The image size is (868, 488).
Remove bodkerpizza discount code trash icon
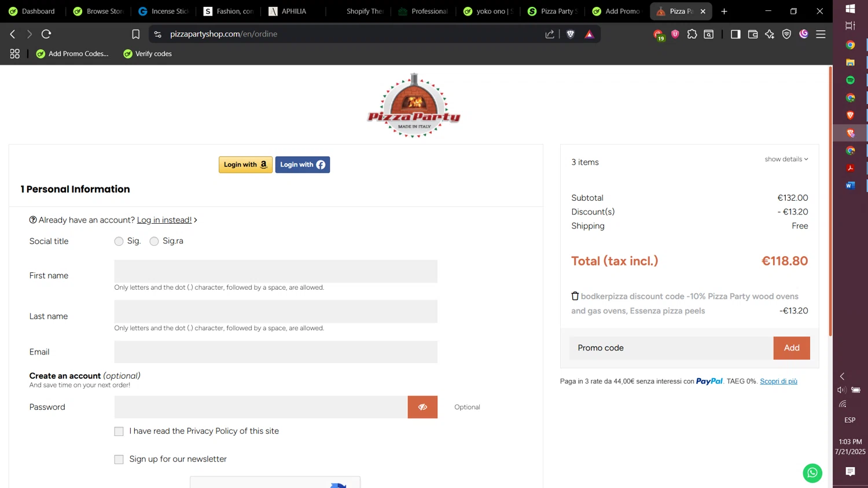point(575,296)
